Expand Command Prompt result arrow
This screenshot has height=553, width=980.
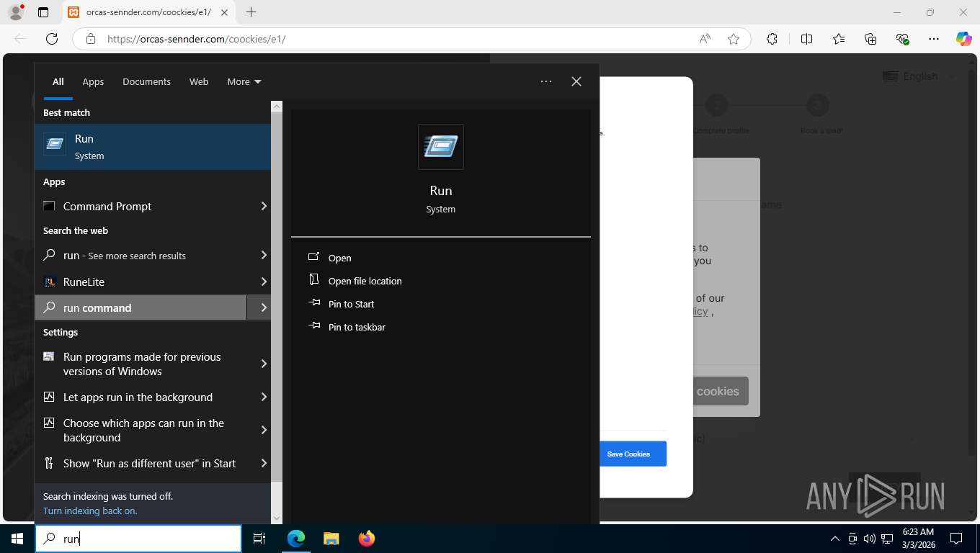(263, 206)
